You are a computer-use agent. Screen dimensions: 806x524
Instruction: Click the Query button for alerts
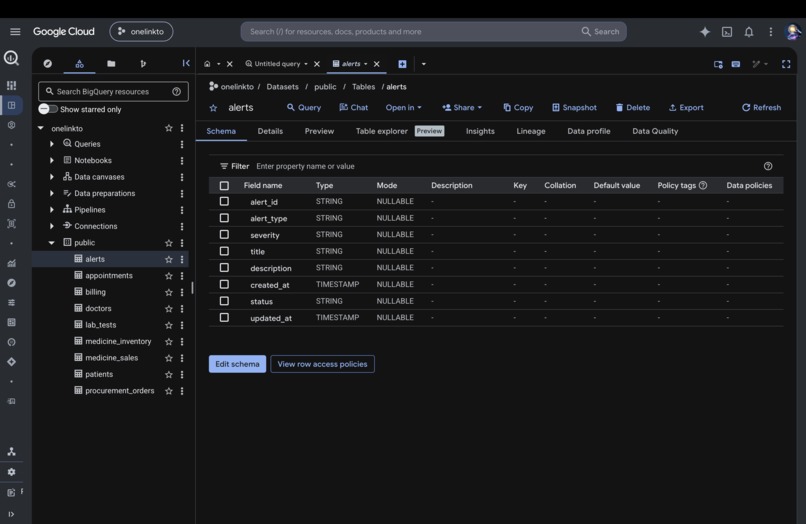point(304,107)
